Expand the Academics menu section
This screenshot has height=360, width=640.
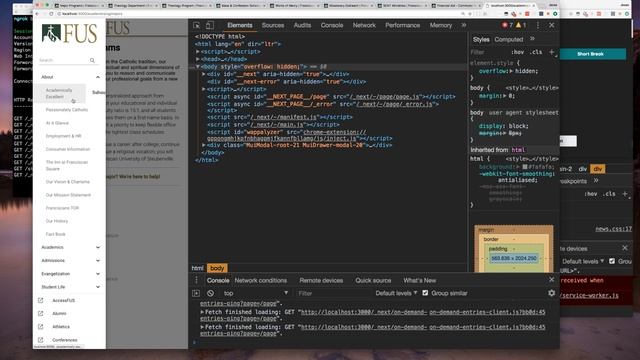pyautogui.click(x=98, y=247)
